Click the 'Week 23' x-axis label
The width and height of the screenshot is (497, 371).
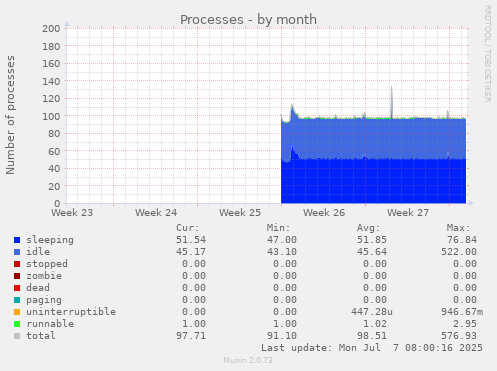click(72, 213)
